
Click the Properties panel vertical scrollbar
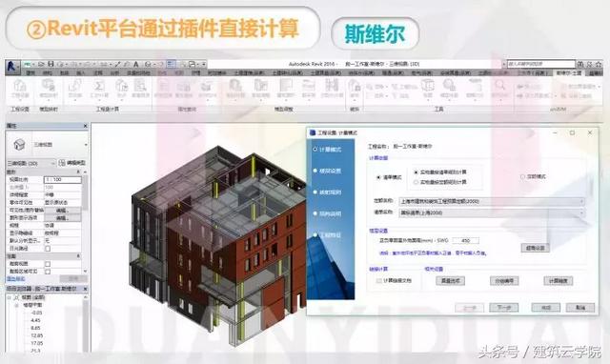click(86, 222)
